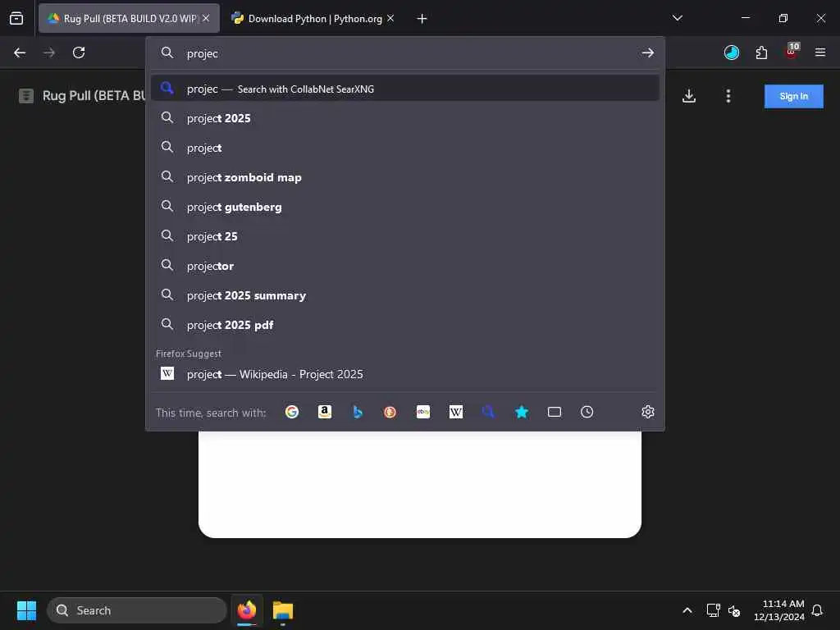
Task: Open Firefox View icon in tab bar
Action: pos(16,18)
